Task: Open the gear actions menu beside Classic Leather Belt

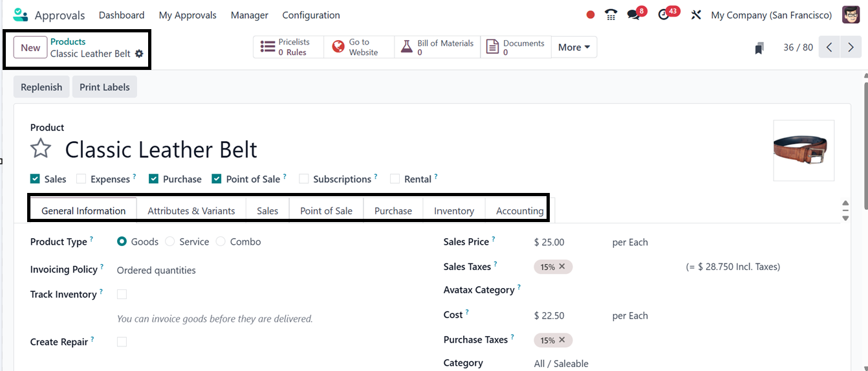Action: click(x=139, y=54)
